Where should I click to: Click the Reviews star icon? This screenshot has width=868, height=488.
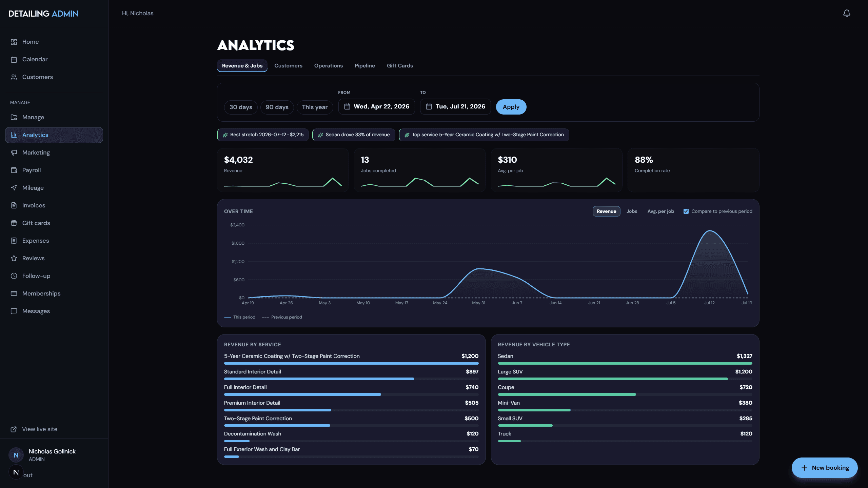14,258
